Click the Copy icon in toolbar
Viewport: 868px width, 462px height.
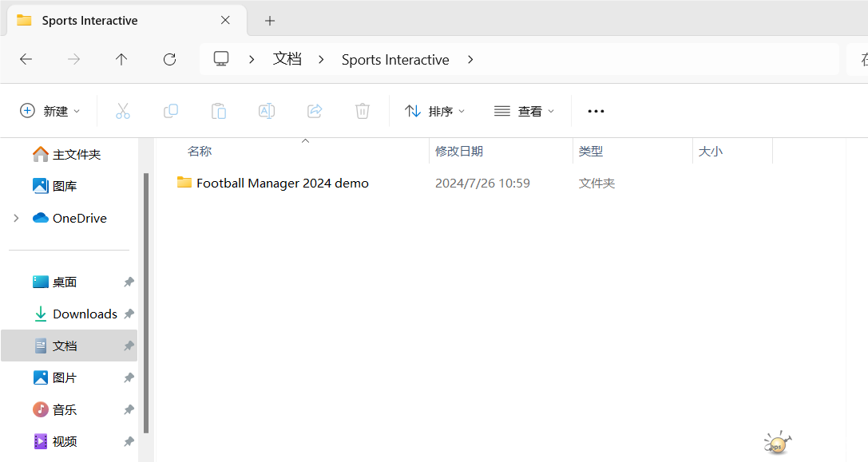[171, 111]
